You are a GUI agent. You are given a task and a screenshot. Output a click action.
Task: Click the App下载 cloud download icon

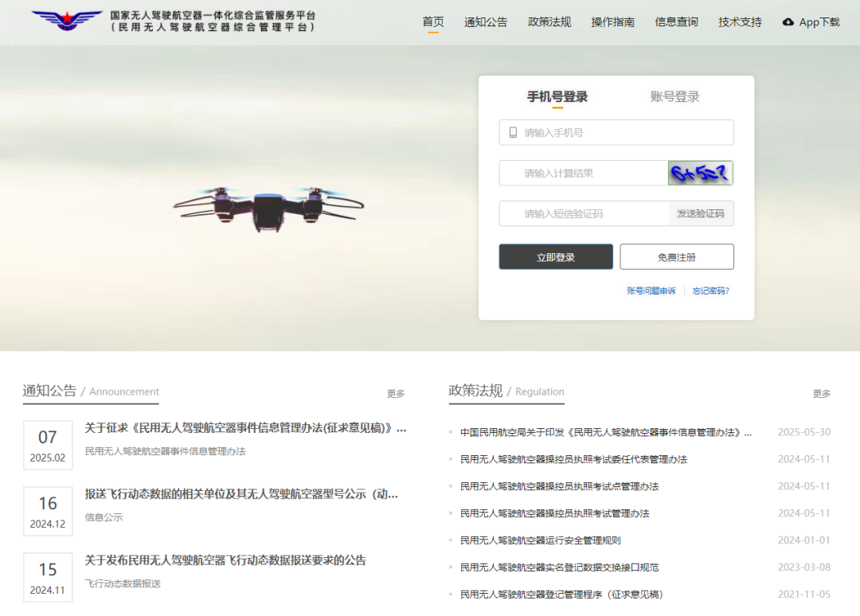coord(788,22)
